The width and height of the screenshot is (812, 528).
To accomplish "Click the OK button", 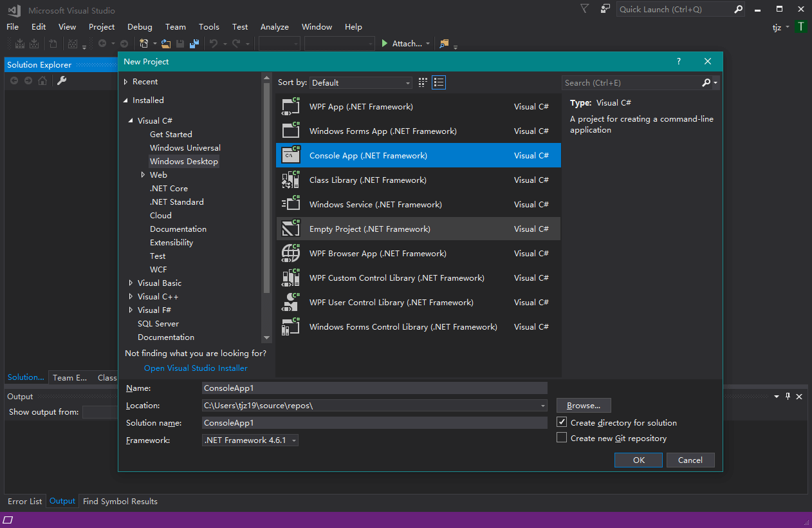I will [x=639, y=460].
